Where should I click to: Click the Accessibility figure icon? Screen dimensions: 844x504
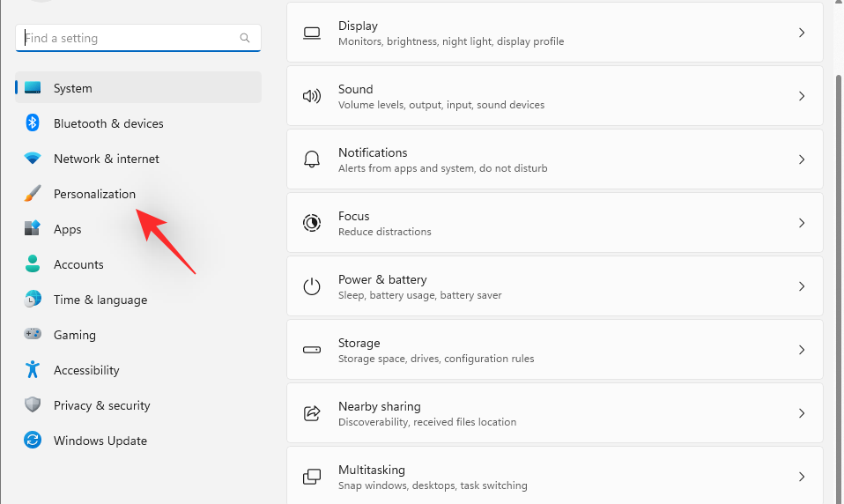coord(33,370)
